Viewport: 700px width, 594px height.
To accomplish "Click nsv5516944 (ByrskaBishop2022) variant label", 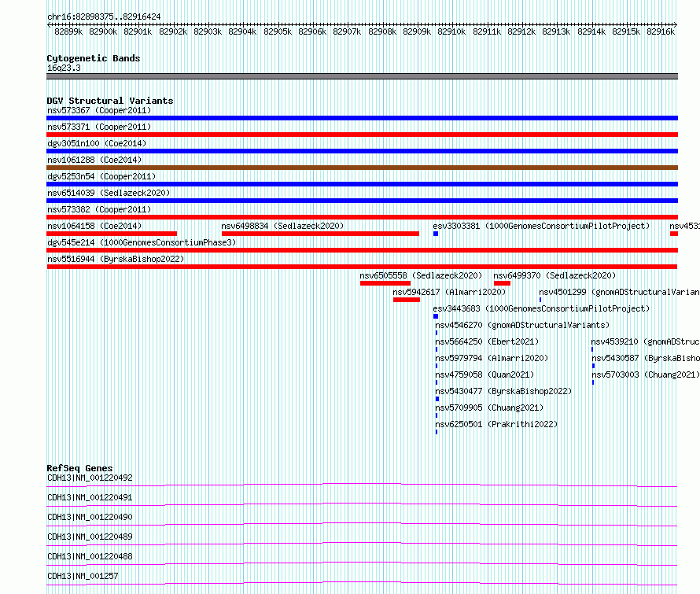I will pos(116,259).
